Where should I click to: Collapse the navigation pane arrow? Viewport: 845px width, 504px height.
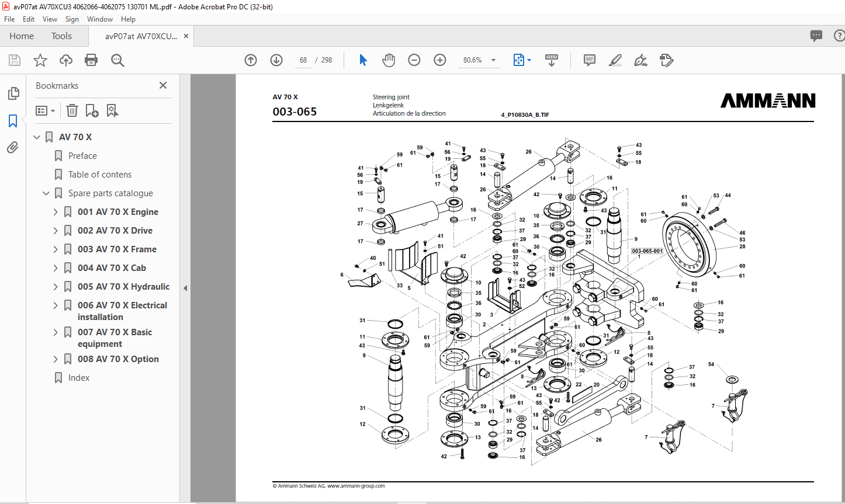pyautogui.click(x=185, y=288)
